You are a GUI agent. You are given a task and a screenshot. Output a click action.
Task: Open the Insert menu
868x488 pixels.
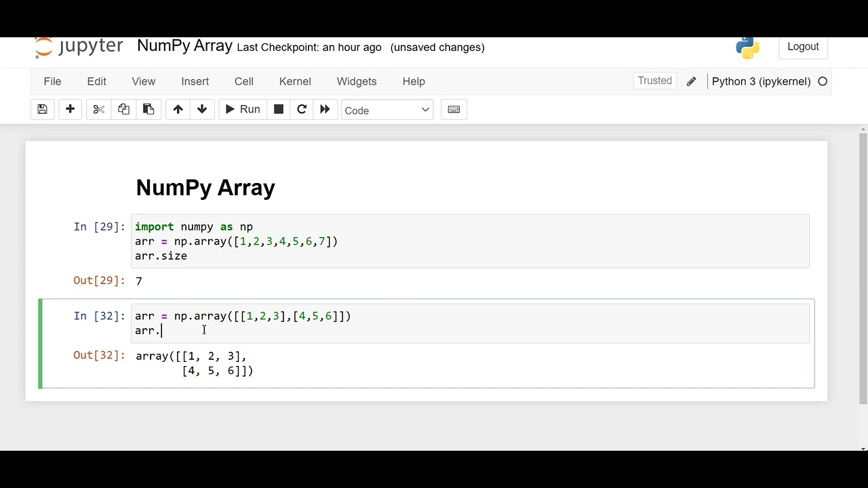[x=195, y=81]
